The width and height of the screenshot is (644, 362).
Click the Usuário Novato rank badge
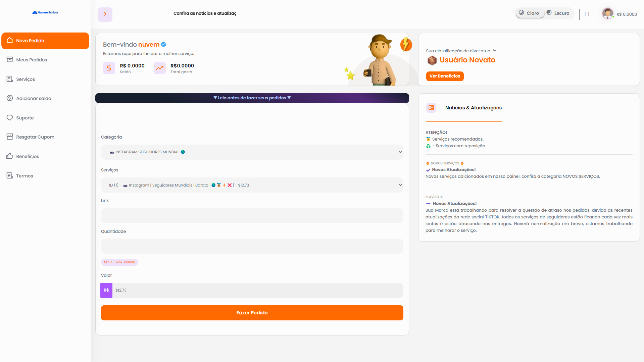432,60
